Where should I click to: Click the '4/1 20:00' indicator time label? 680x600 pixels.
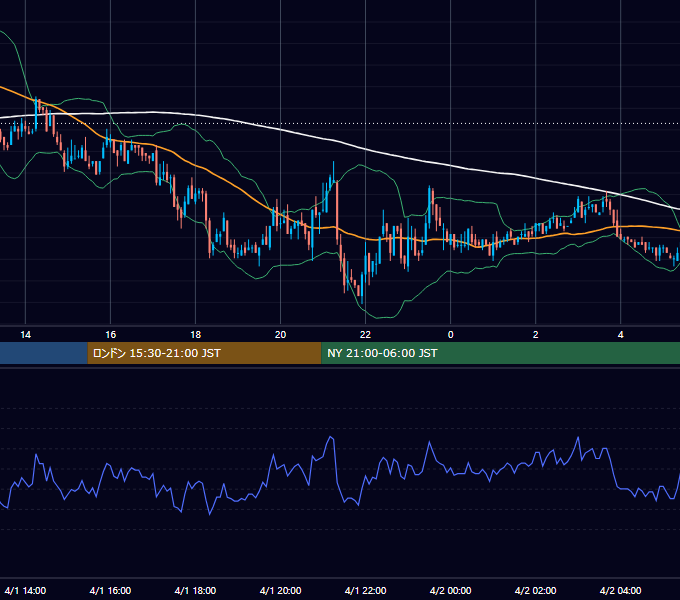click(281, 591)
